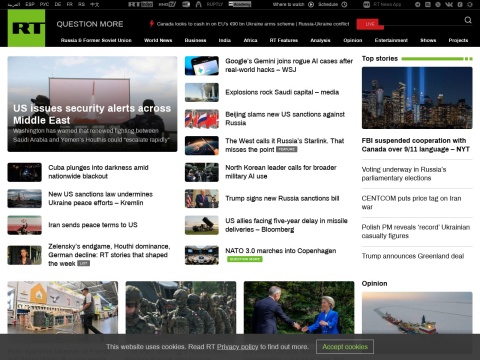Open the VK social icon
This screenshot has height=360, width=480.
[x=449, y=4]
